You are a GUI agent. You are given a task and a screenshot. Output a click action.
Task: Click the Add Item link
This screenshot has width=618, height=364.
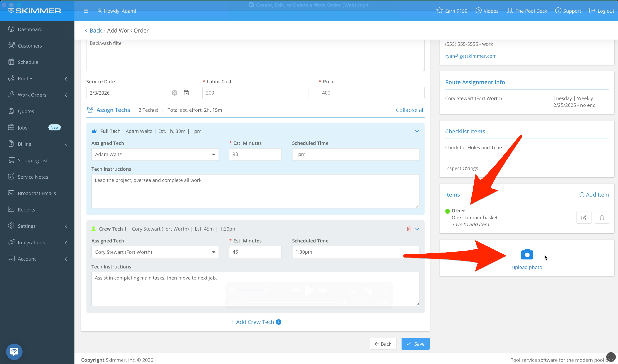pos(594,194)
